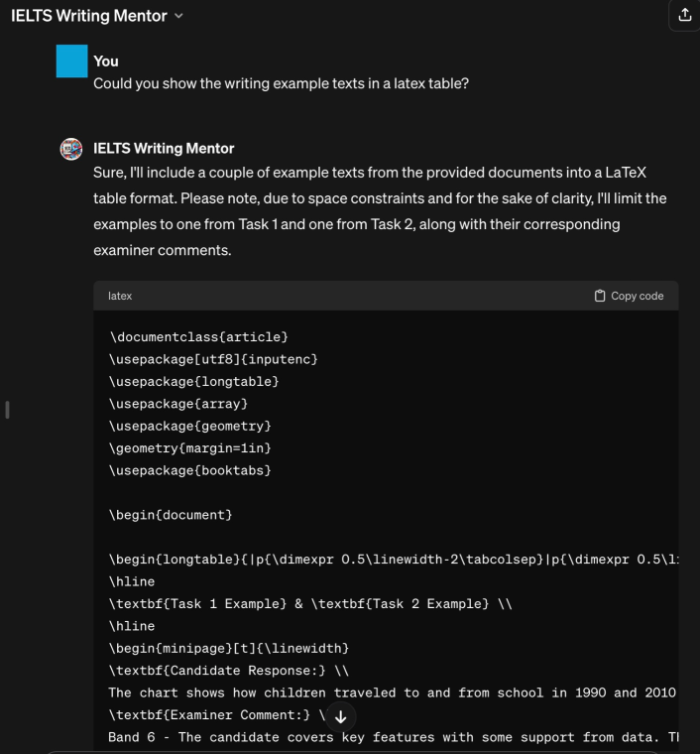Toggle the sidebar with the left edge handle
Image resolution: width=700 pixels, height=754 pixels.
(8, 410)
